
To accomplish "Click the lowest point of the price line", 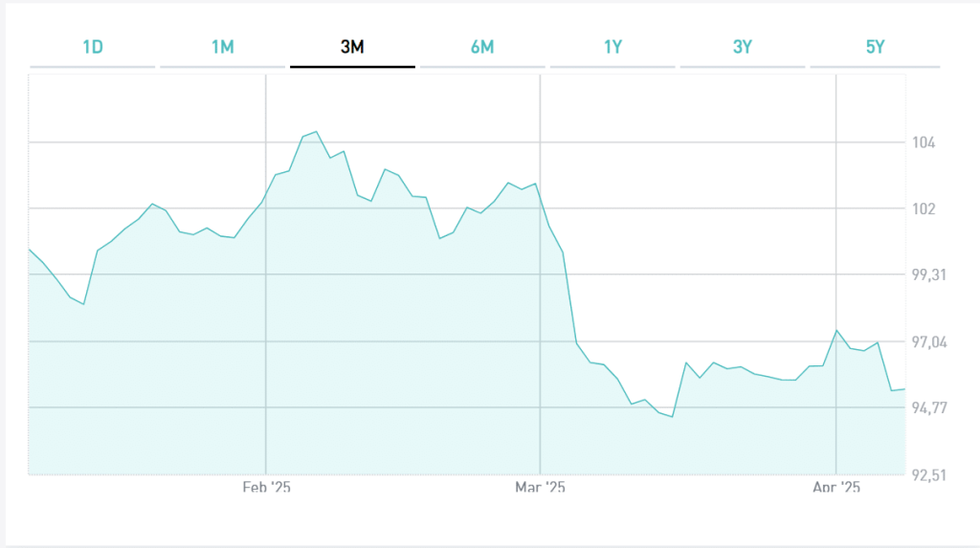I will [x=673, y=417].
